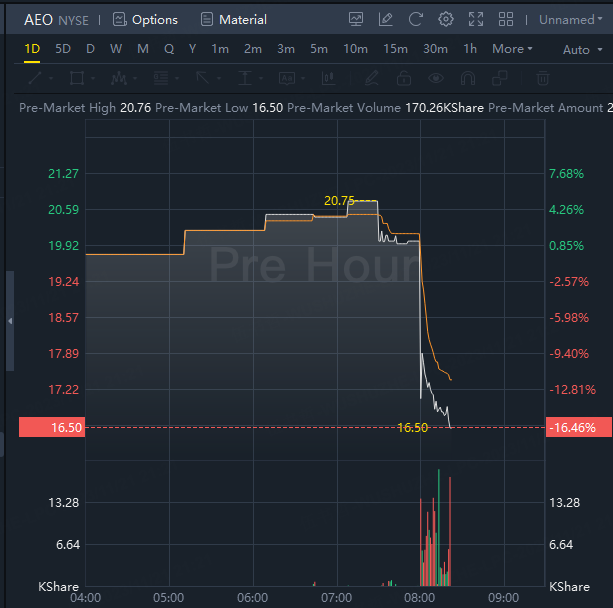Expand the More timeframes dropdown
Viewport: 613px width, 608px height.
click(x=512, y=49)
